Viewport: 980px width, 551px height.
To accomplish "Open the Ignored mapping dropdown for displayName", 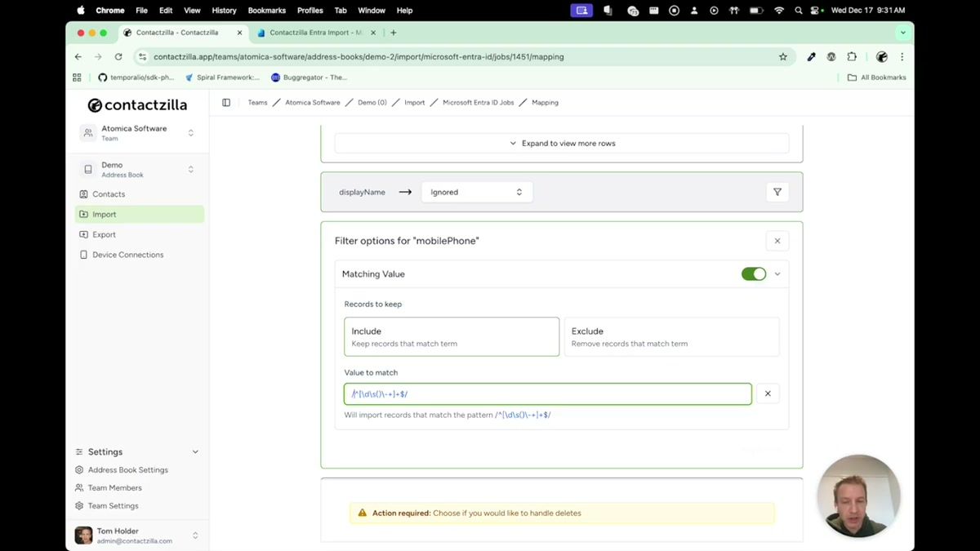I will click(x=476, y=191).
